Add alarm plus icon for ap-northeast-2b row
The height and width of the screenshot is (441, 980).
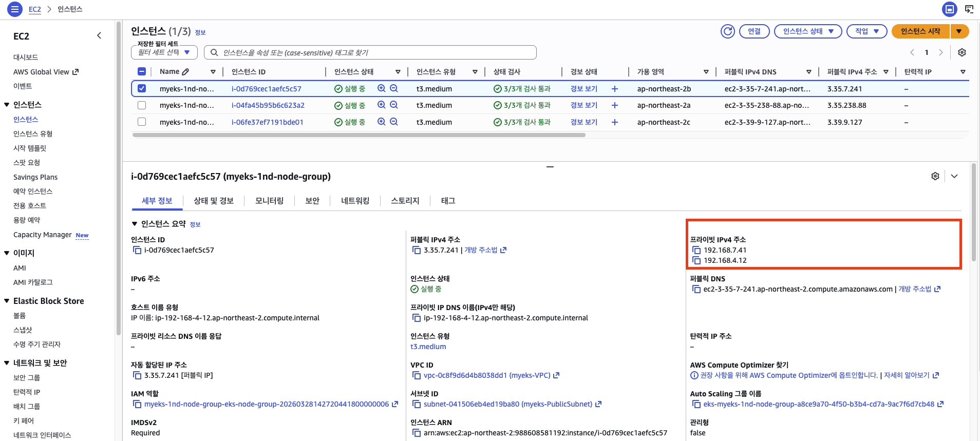614,89
